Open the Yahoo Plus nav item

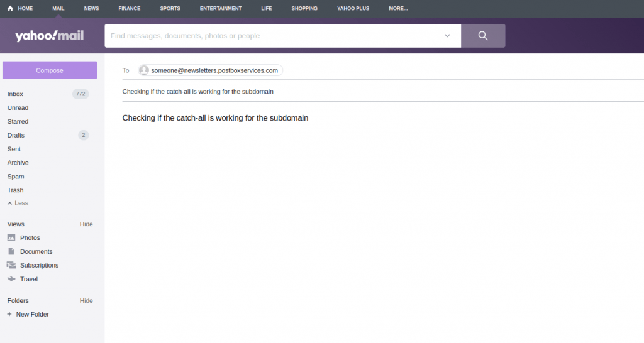353,8
